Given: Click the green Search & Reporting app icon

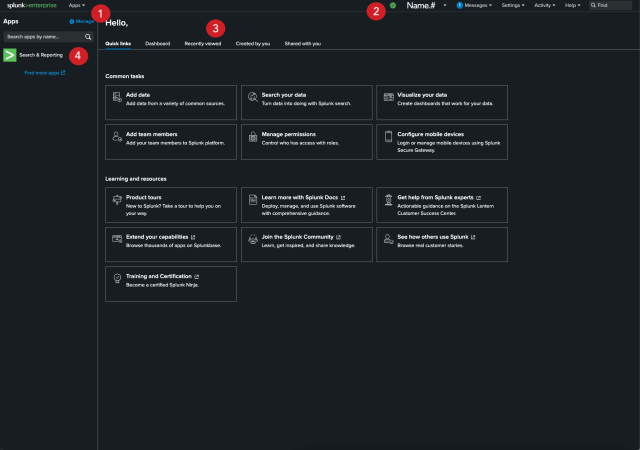Looking at the screenshot, I should tap(10, 55).
